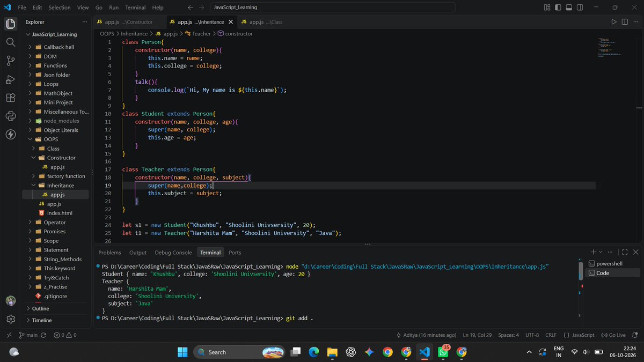Open the errors and warnings status indicator
The width and height of the screenshot is (644, 362).
tap(64, 335)
